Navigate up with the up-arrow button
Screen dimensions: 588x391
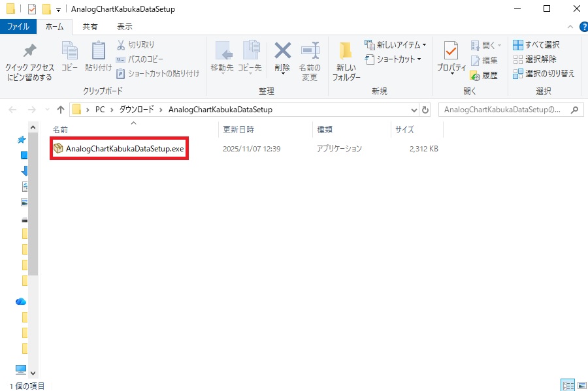click(x=60, y=109)
